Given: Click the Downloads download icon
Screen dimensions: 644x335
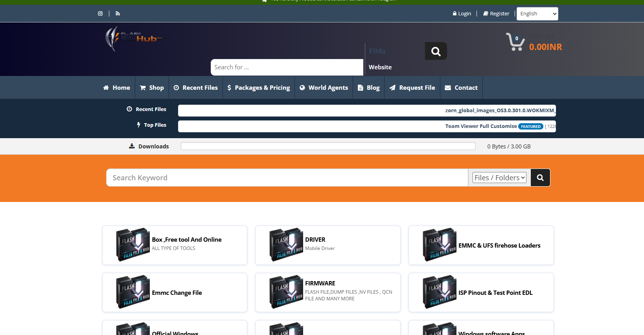Looking at the screenshot, I should (132, 146).
